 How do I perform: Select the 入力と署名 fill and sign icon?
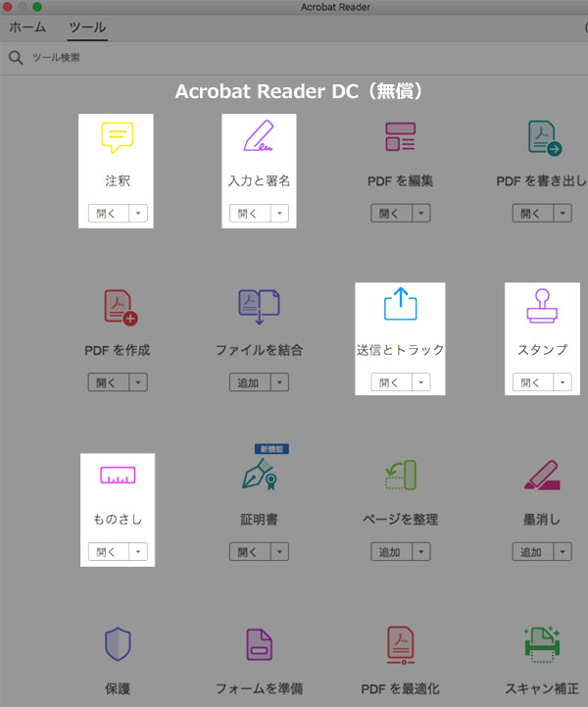coord(259,135)
